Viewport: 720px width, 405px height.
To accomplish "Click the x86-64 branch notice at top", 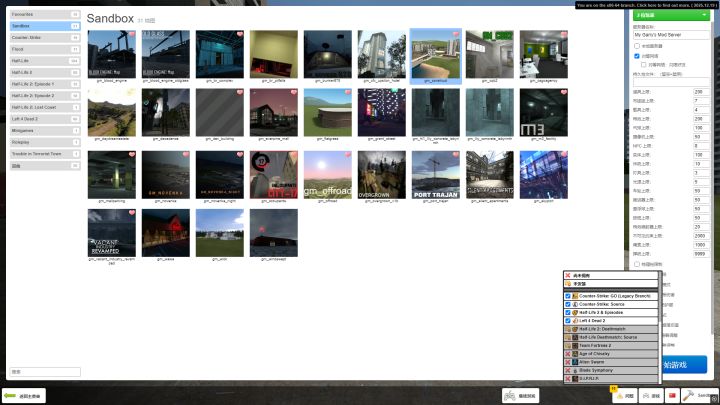I will (x=647, y=6).
